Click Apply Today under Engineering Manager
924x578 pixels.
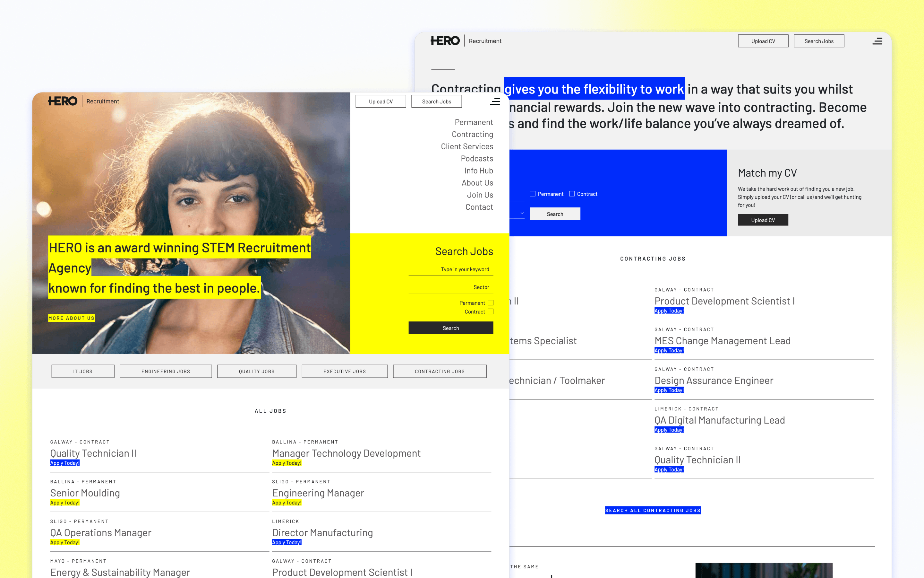(x=287, y=503)
